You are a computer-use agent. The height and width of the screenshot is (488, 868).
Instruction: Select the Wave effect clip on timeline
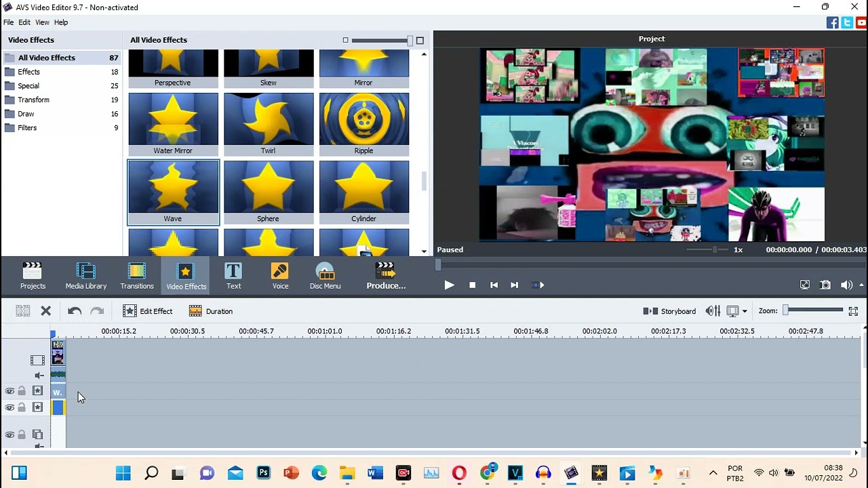(58, 392)
